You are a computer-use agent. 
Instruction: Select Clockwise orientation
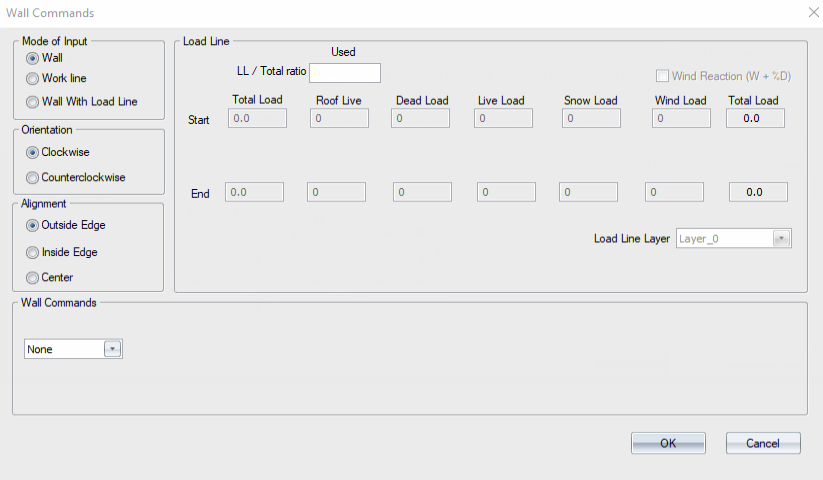(x=33, y=152)
